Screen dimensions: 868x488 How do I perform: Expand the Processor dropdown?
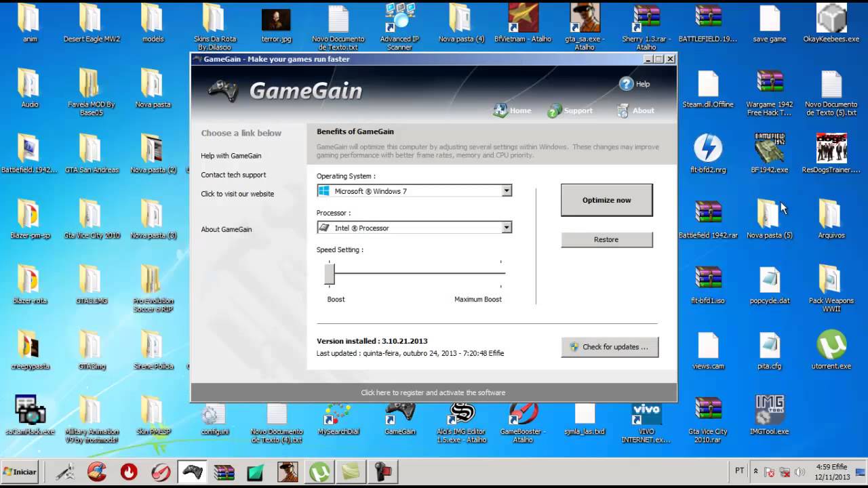(x=507, y=228)
